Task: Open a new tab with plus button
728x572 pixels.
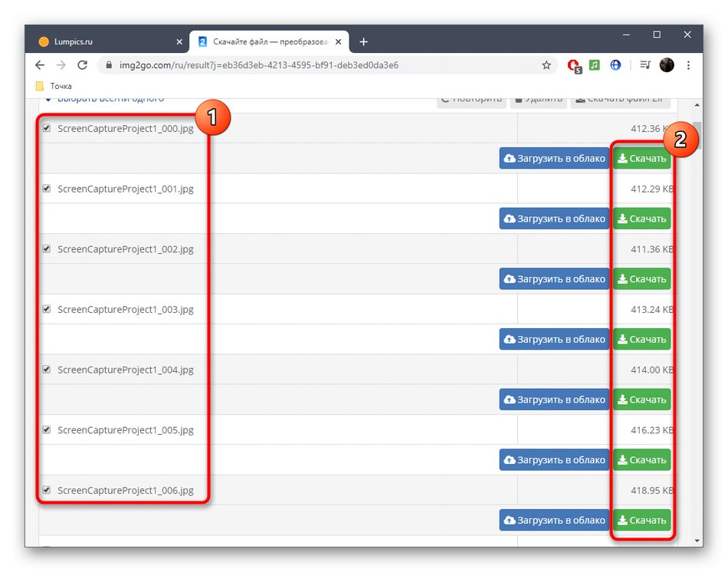Action: click(363, 42)
